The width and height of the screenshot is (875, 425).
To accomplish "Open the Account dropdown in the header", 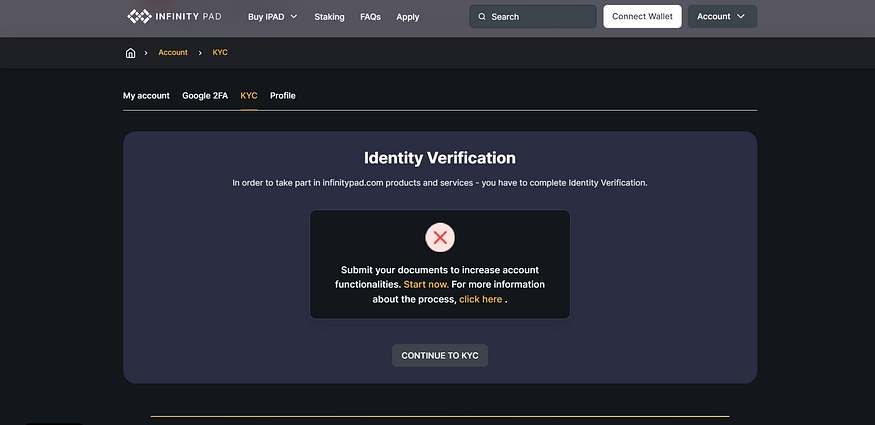I will pos(721,17).
